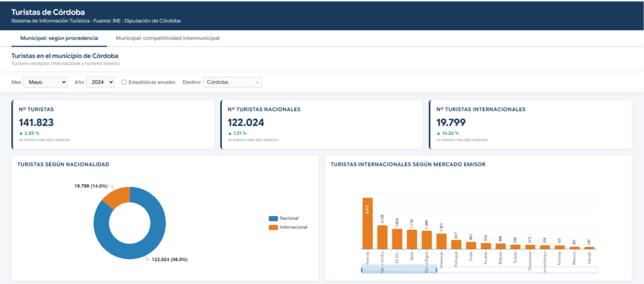Screen dimensions: 644x284
Task: Expand the Destino Córdoba selector
Action: 233,82
